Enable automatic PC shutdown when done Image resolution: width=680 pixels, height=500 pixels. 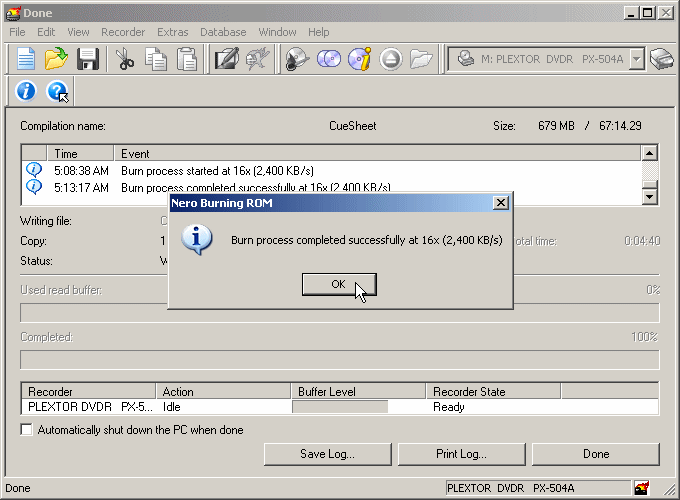click(x=27, y=430)
